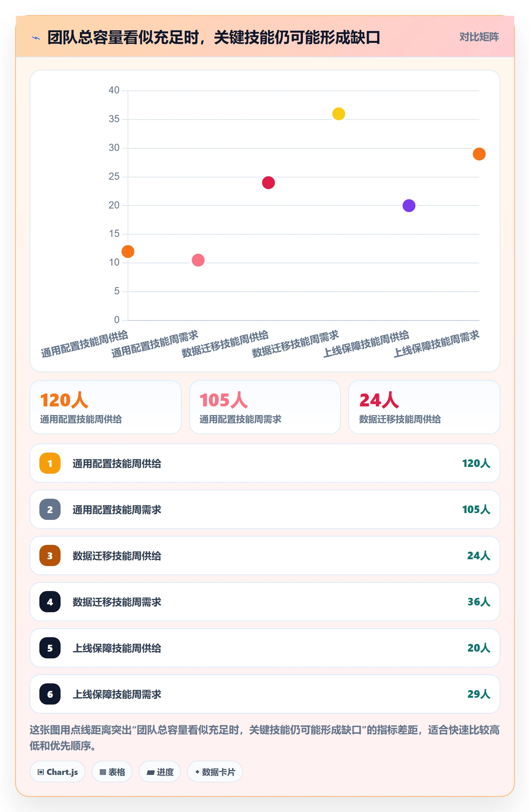The image size is (530, 812).
Task: Click the dark rank badge numbered 6
Action: tap(50, 694)
